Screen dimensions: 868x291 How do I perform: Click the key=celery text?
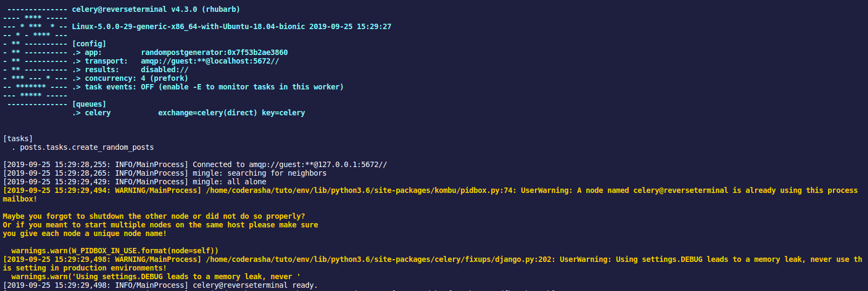pyautogui.click(x=283, y=113)
